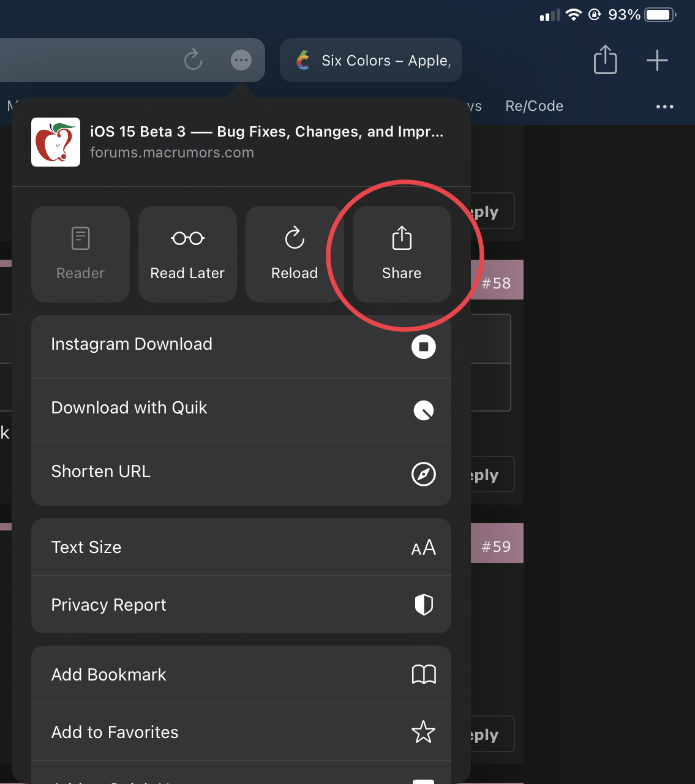695x784 pixels.
Task: Open post number #59 link
Action: [496, 546]
